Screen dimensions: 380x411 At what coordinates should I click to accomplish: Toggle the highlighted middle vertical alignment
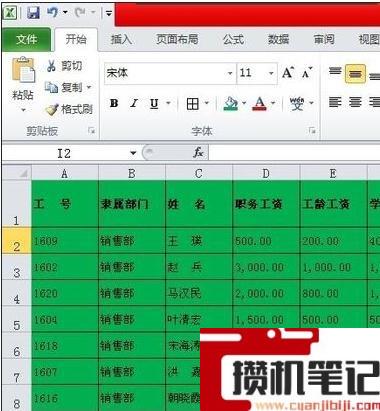(355, 73)
